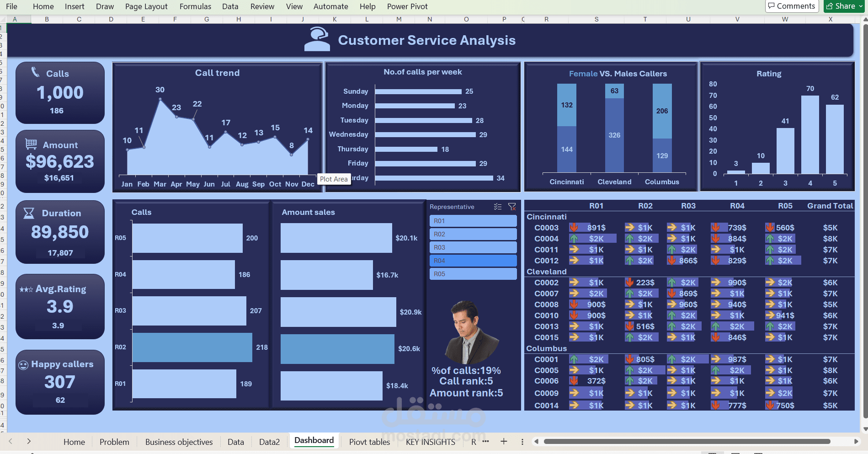Open the vertical dots menu near sheet tabs
This screenshot has width=868, height=454.
click(522, 442)
